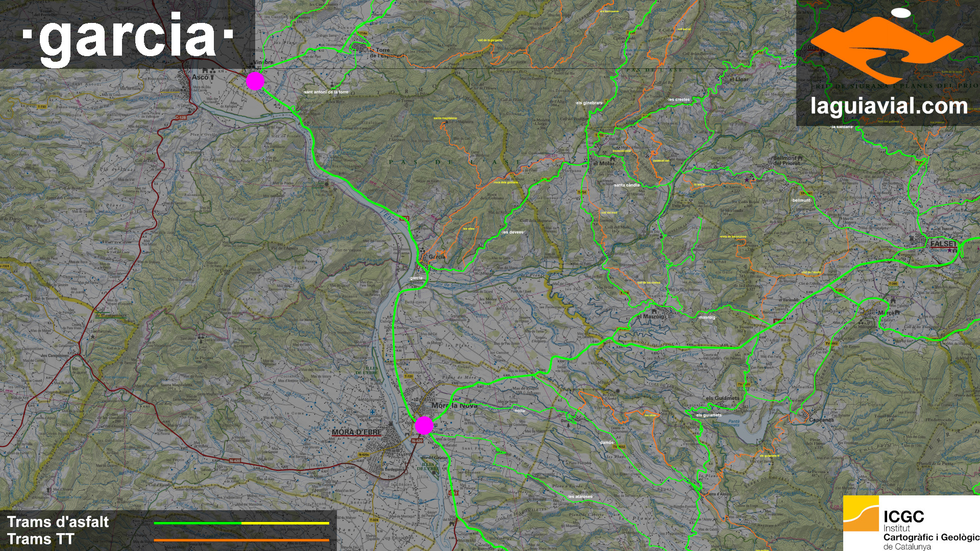Image resolution: width=980 pixels, height=551 pixels.
Task: Click the FALSET town label
Action: tap(942, 244)
